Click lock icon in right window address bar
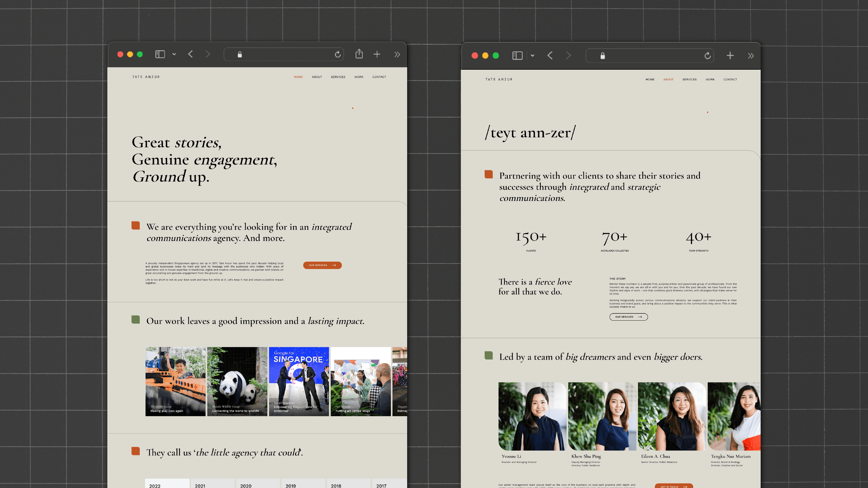The height and width of the screenshot is (488, 868). click(x=603, y=56)
